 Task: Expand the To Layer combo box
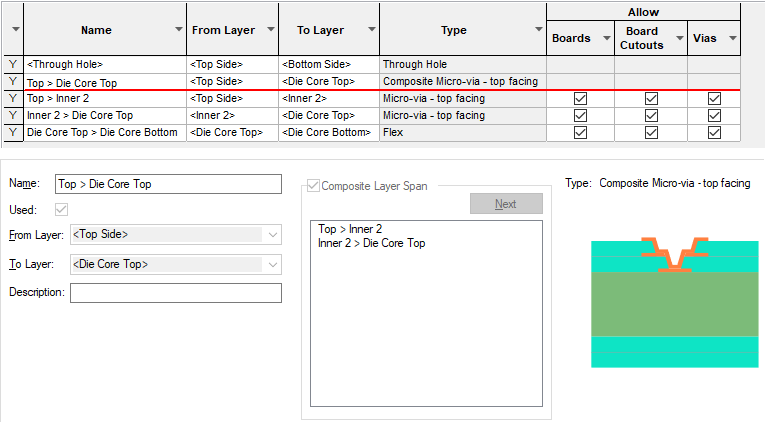[x=273, y=264]
